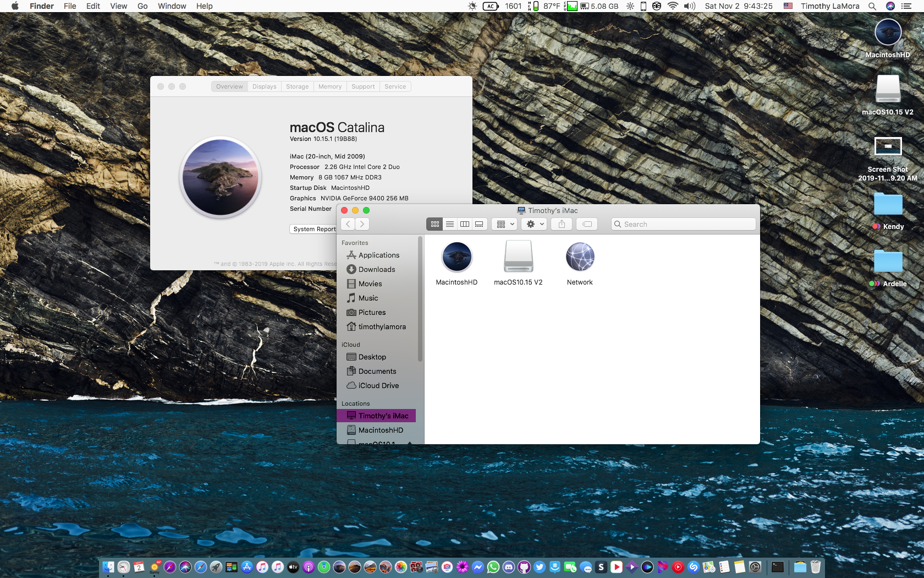The width and height of the screenshot is (924, 578).
Task: Open Spotlight search in the menu bar
Action: pyautogui.click(x=872, y=6)
